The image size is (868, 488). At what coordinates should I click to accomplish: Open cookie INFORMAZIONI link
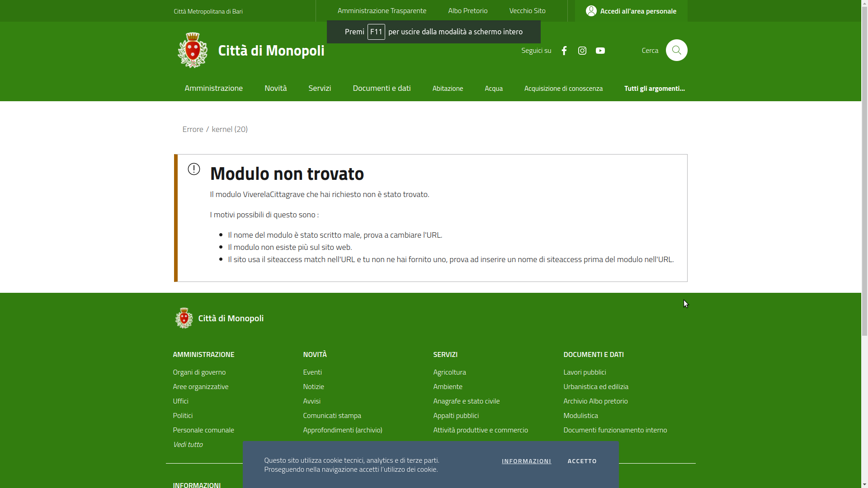(x=526, y=461)
